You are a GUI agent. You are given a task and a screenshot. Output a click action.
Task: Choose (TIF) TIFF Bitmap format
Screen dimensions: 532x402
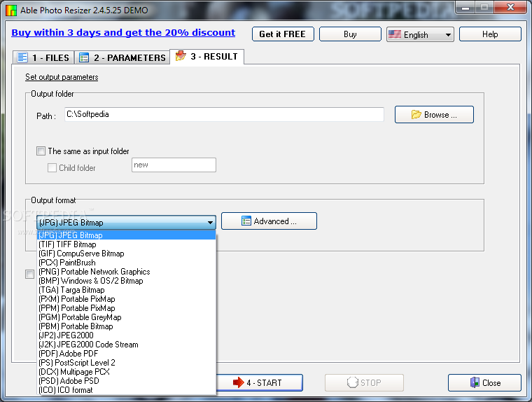coord(126,244)
